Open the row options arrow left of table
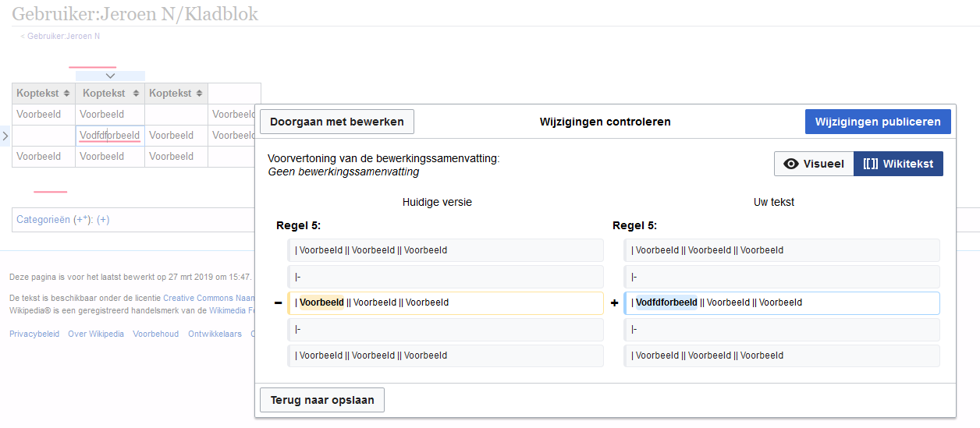980x428 pixels. [x=5, y=136]
